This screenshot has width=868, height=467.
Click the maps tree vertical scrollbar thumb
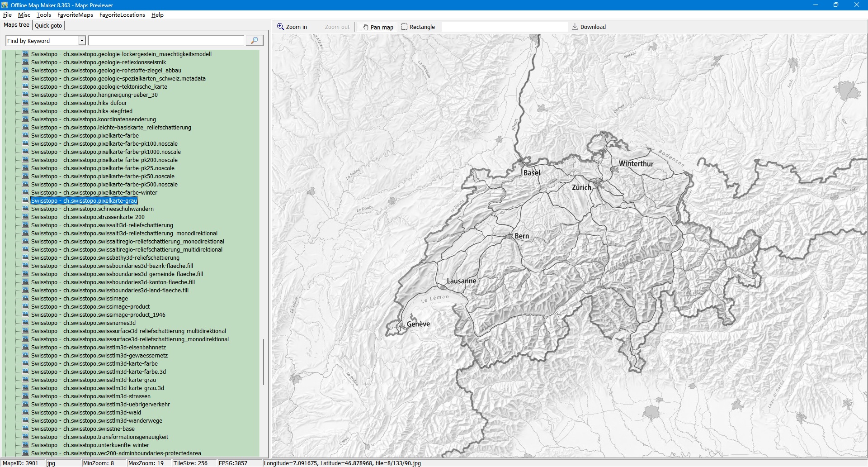pos(264,362)
